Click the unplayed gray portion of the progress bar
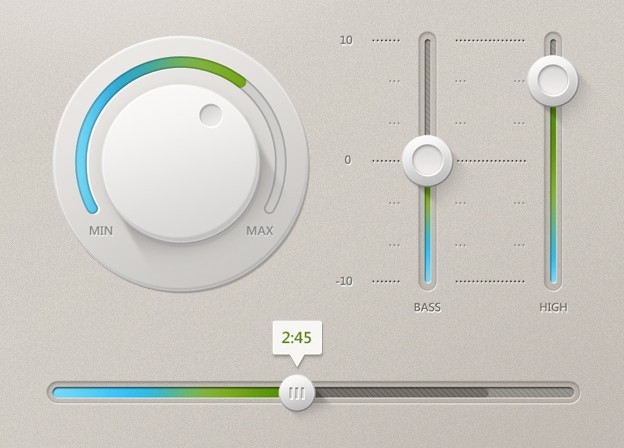This screenshot has height=448, width=624. tap(444, 393)
